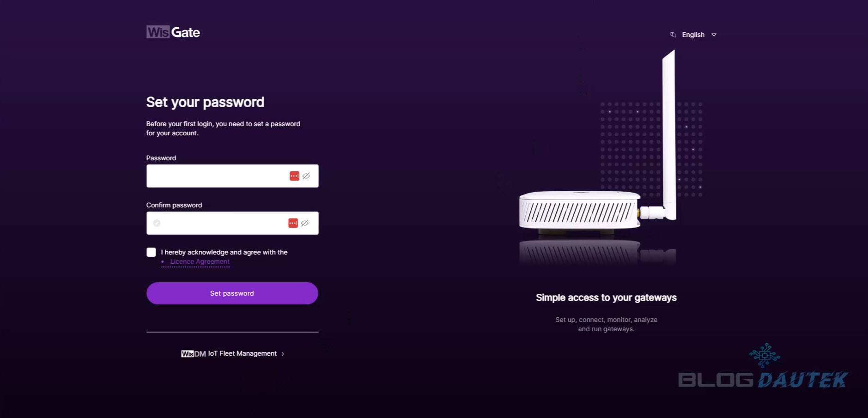
Task: Click into the Confirm password field
Action: pos(222,223)
